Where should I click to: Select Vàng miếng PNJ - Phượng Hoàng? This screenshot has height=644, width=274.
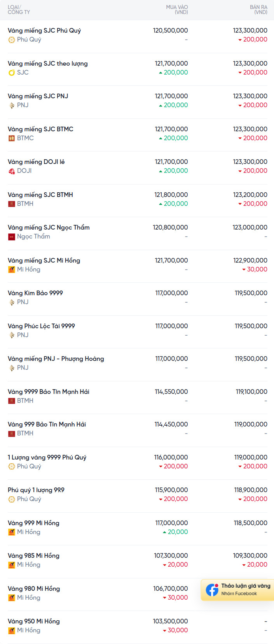pos(137,364)
